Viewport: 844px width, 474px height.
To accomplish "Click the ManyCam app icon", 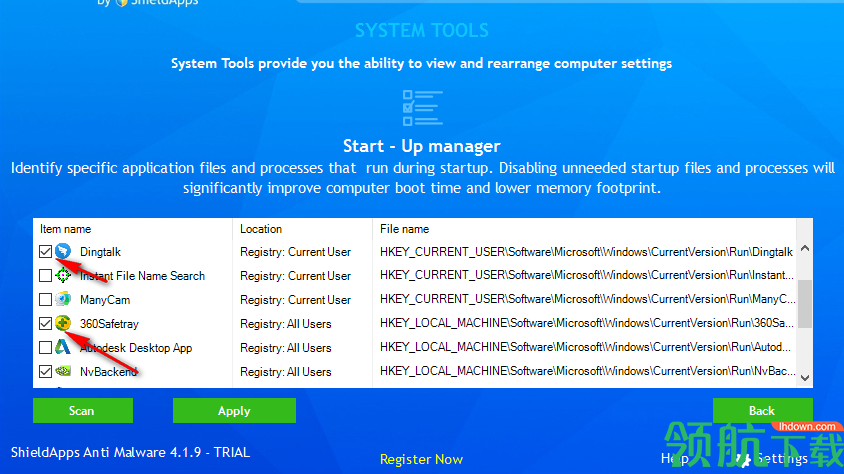I will (x=63, y=299).
